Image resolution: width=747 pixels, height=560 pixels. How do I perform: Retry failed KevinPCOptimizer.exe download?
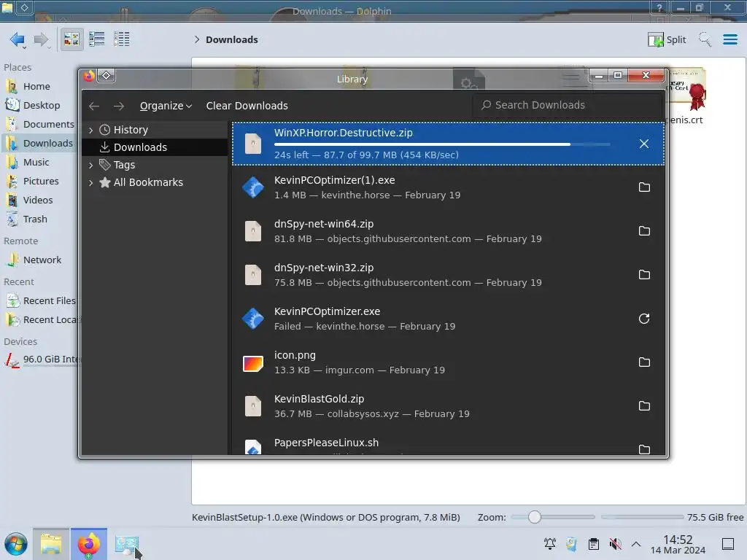click(644, 319)
